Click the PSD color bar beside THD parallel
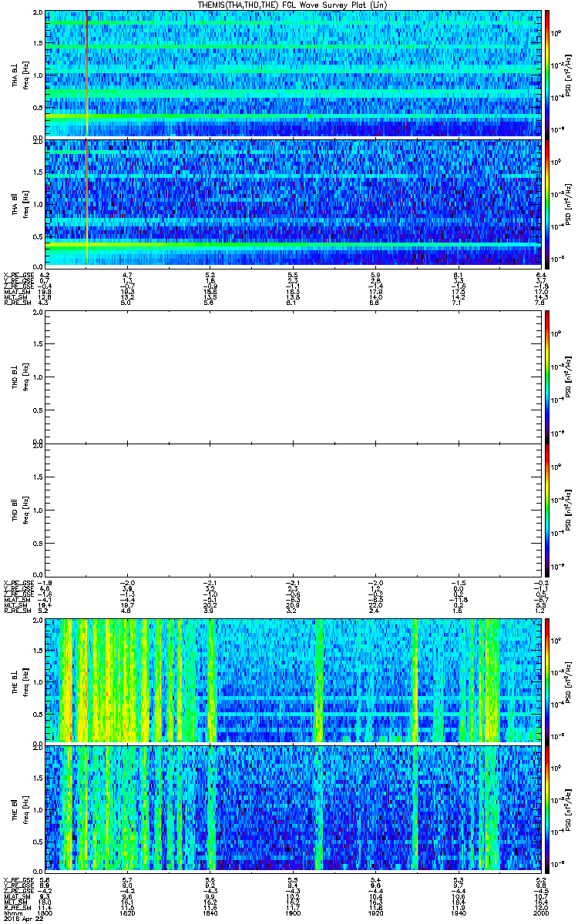This screenshot has width=578, height=924. (x=548, y=510)
